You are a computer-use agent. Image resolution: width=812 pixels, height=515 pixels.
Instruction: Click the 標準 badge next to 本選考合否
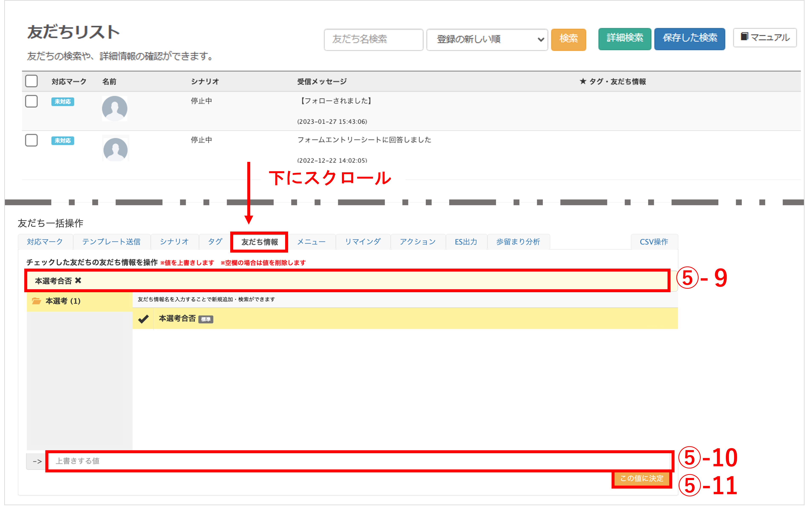point(206,319)
